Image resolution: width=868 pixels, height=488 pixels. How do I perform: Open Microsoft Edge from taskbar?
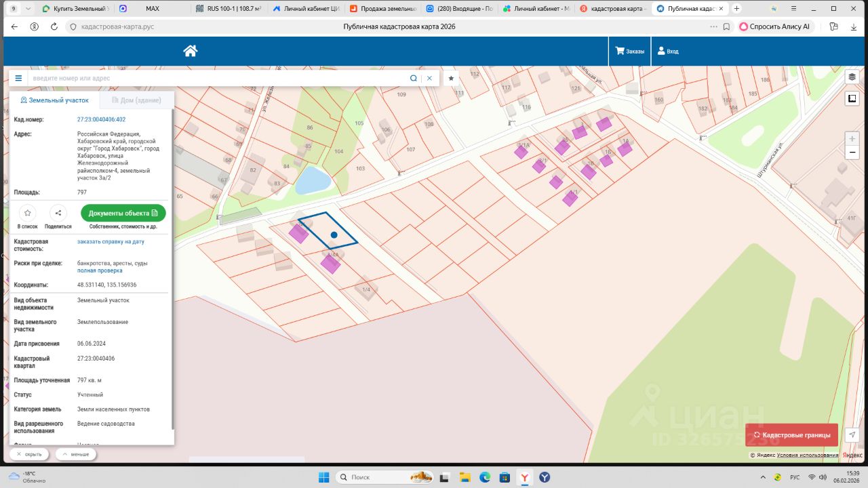click(x=485, y=477)
